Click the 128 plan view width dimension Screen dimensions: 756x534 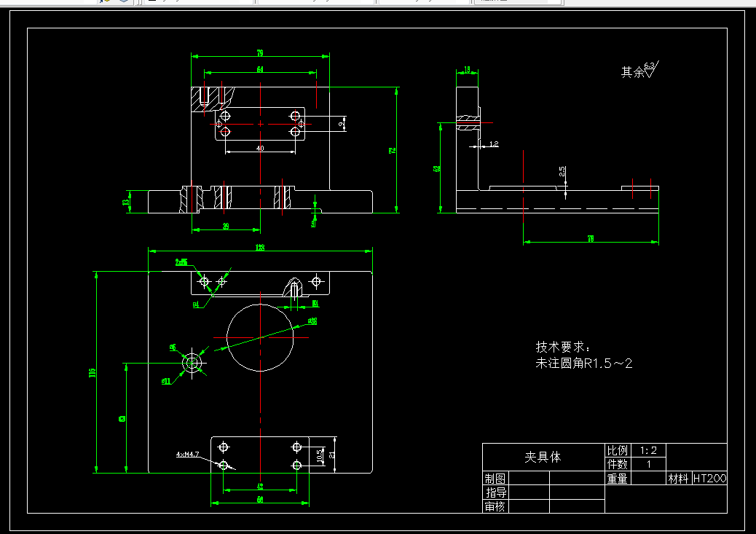(x=260, y=248)
